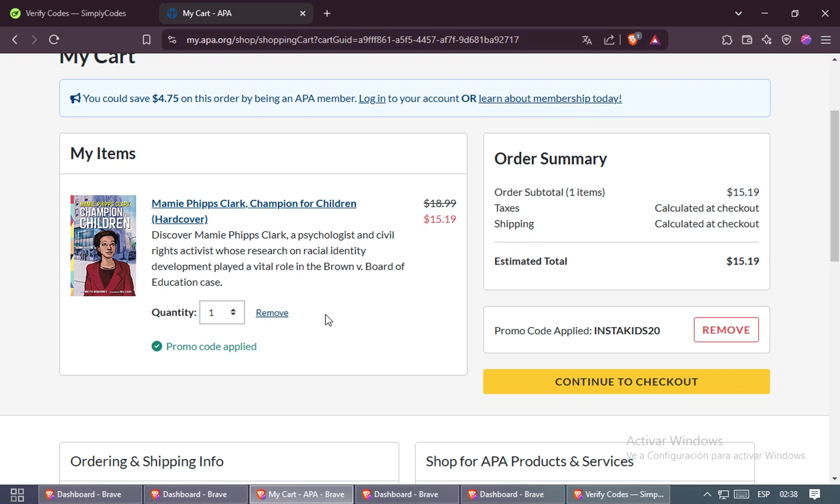Click CONTINUE TO CHECKOUT button

click(x=627, y=381)
